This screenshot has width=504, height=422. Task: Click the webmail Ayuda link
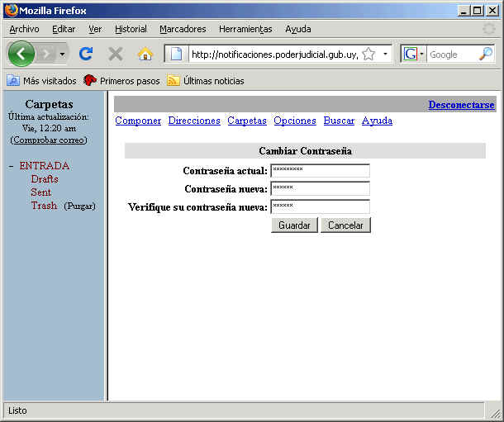pyautogui.click(x=377, y=121)
